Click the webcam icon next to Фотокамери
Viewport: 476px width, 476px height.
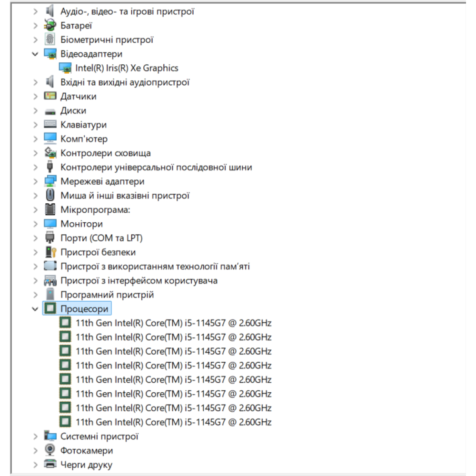coord(50,450)
